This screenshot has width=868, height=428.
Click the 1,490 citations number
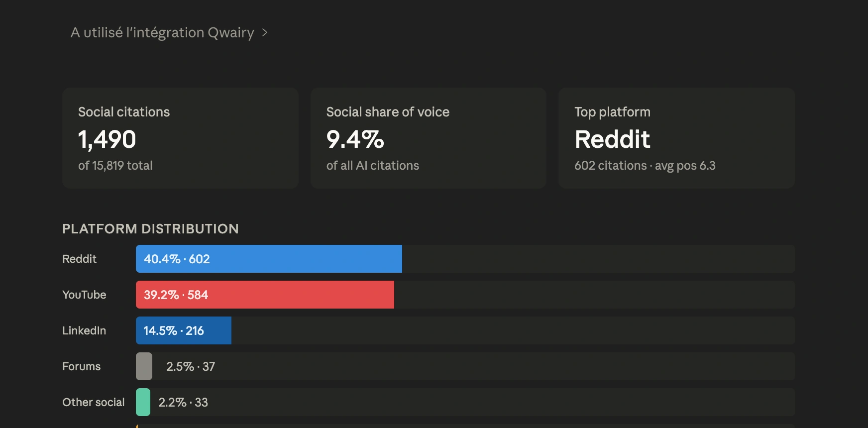click(x=107, y=139)
